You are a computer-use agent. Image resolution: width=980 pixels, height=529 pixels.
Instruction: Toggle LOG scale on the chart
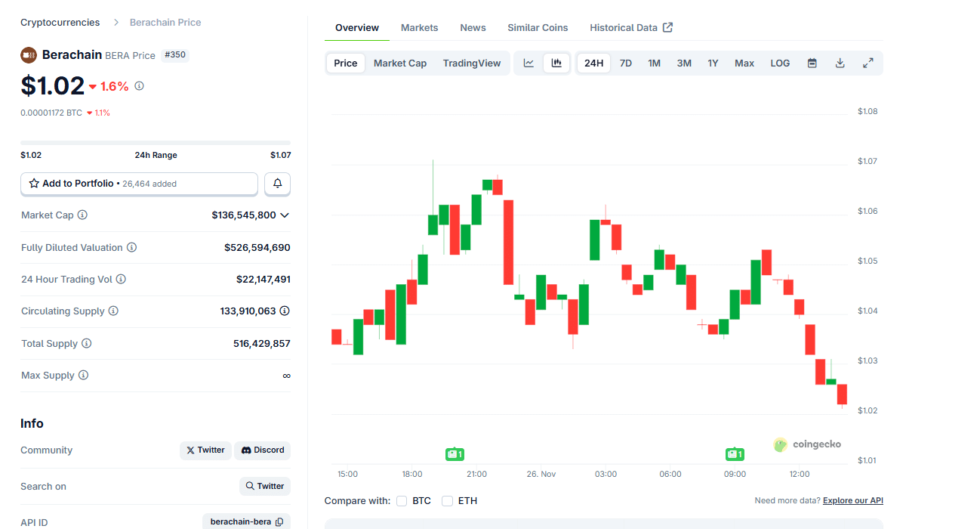780,63
